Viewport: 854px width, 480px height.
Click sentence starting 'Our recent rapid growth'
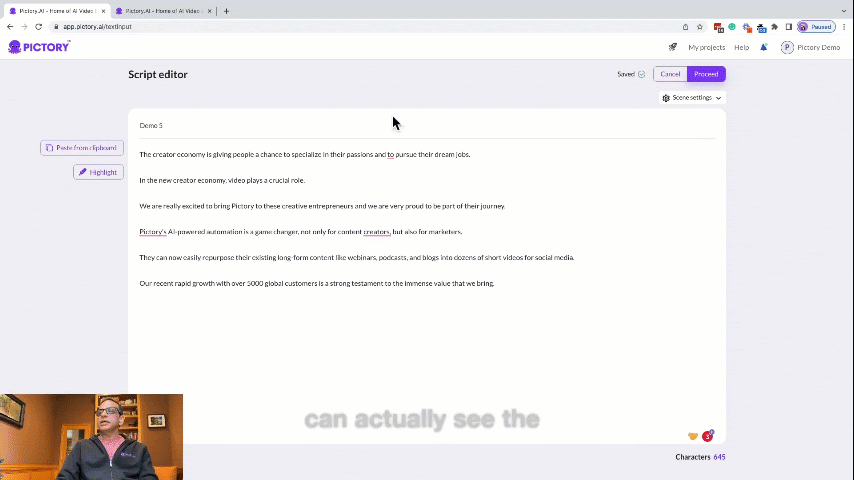tap(316, 283)
